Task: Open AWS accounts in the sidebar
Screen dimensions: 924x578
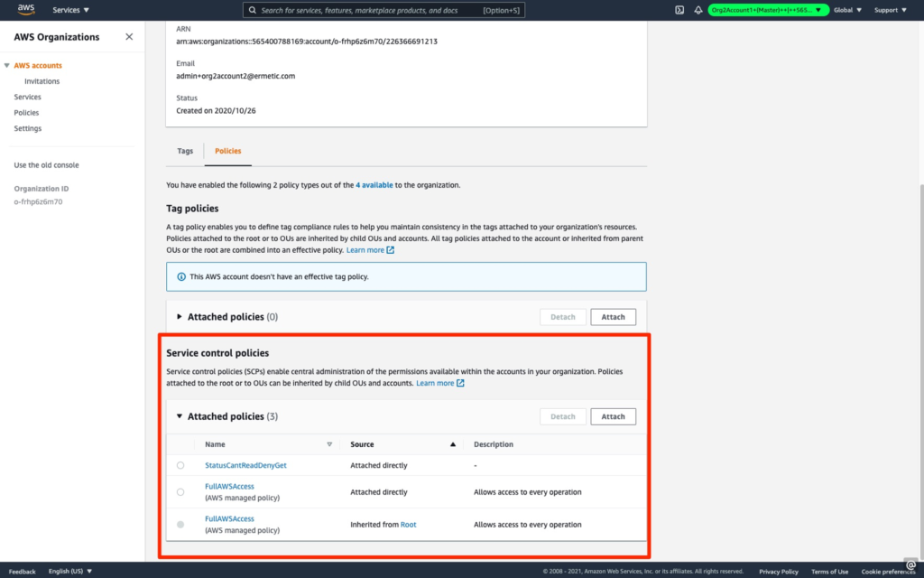Action: pyautogui.click(x=38, y=65)
